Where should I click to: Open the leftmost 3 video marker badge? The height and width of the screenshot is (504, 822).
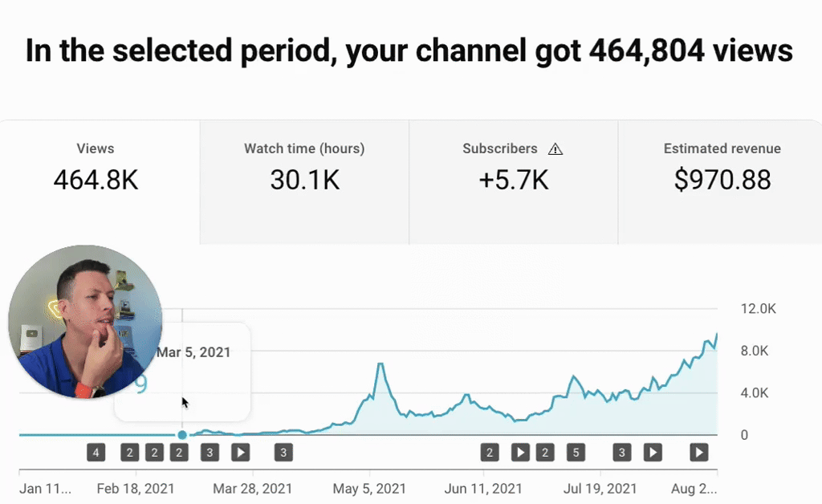pos(210,453)
